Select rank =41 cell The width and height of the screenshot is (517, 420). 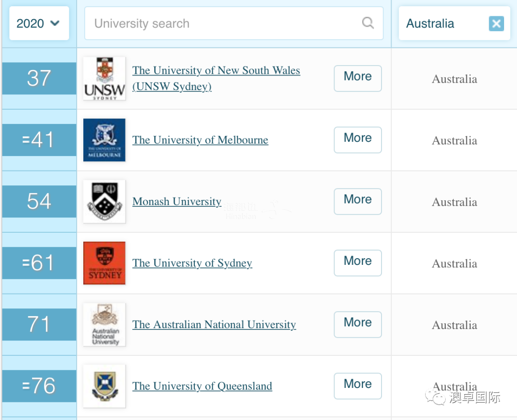pyautogui.click(x=39, y=140)
